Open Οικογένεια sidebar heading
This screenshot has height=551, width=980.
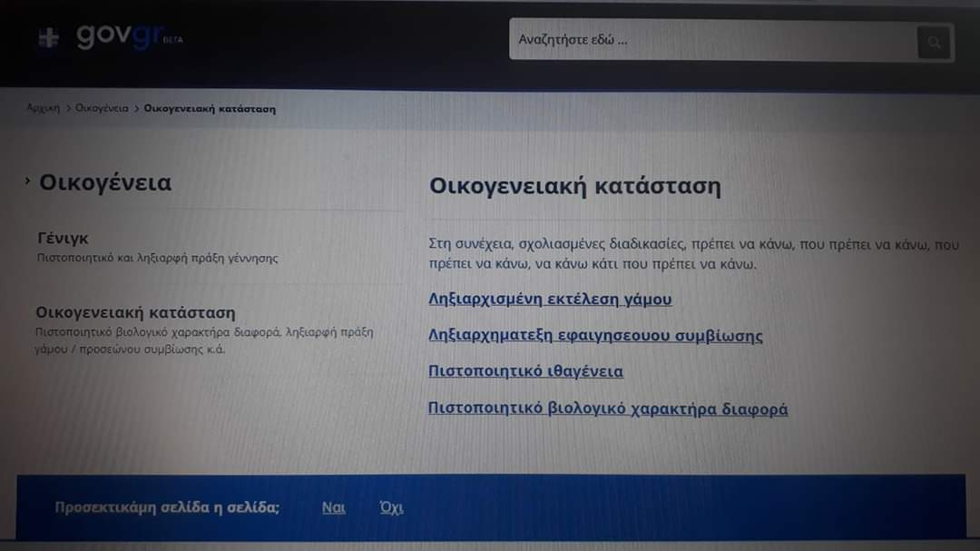tap(105, 182)
